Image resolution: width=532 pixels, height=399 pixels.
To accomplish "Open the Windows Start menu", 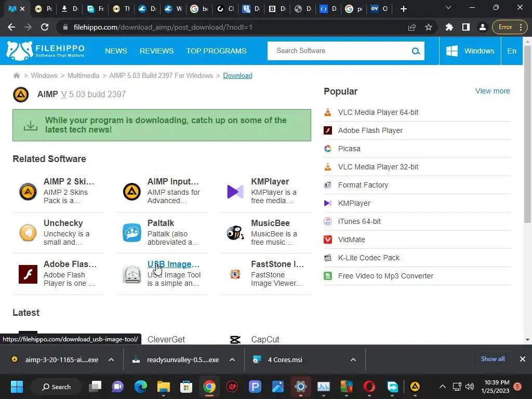I will click(x=17, y=387).
